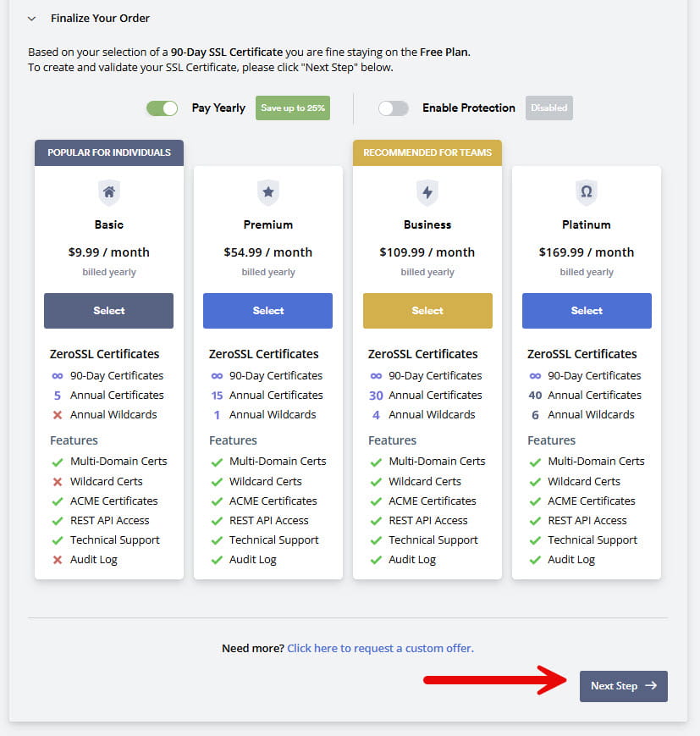Click the checkmark beside Business Technical Support
Screen dimensions: 700x736
click(x=376, y=540)
